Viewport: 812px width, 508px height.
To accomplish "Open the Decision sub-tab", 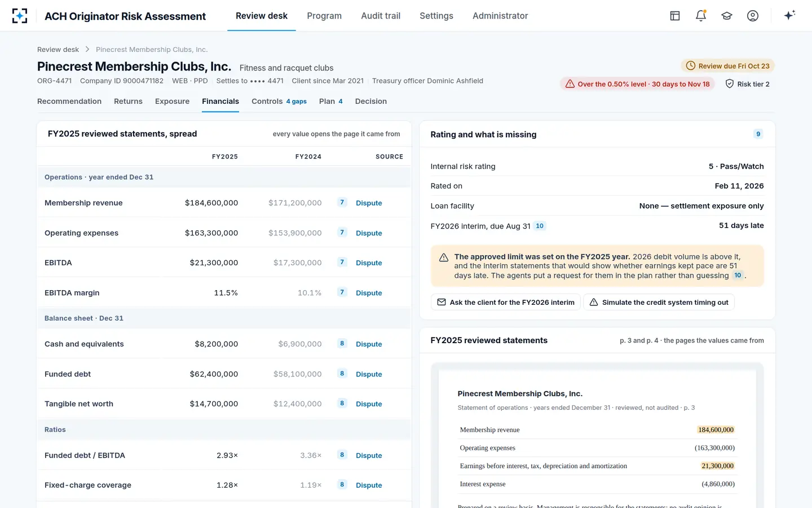I will [371, 102].
